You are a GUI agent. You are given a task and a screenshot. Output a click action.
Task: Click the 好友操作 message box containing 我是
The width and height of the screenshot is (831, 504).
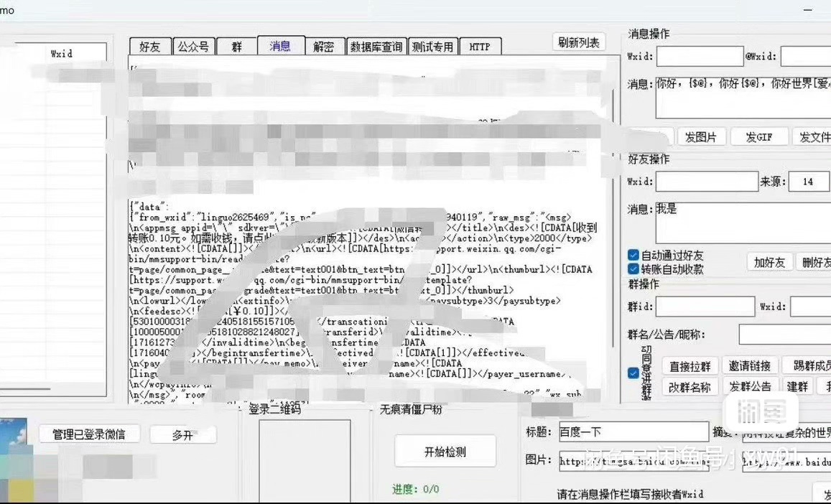point(743,223)
